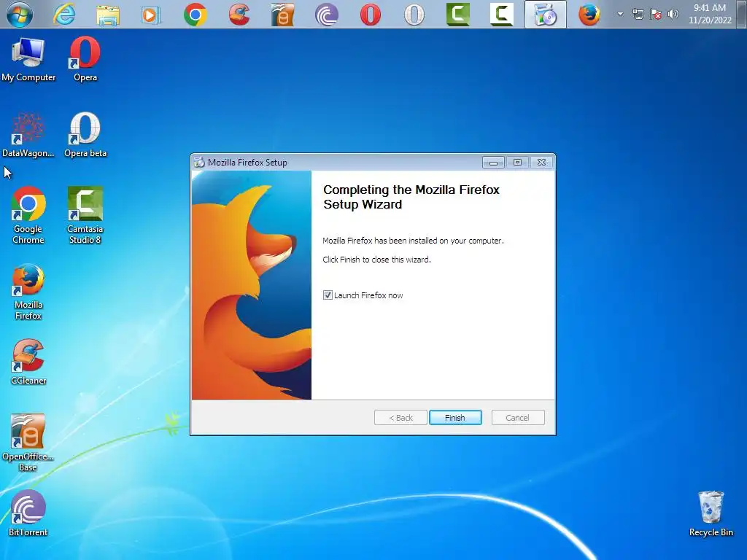The height and width of the screenshot is (560, 747).
Task: Launch red Opera icon in taskbar
Action: coord(370,15)
